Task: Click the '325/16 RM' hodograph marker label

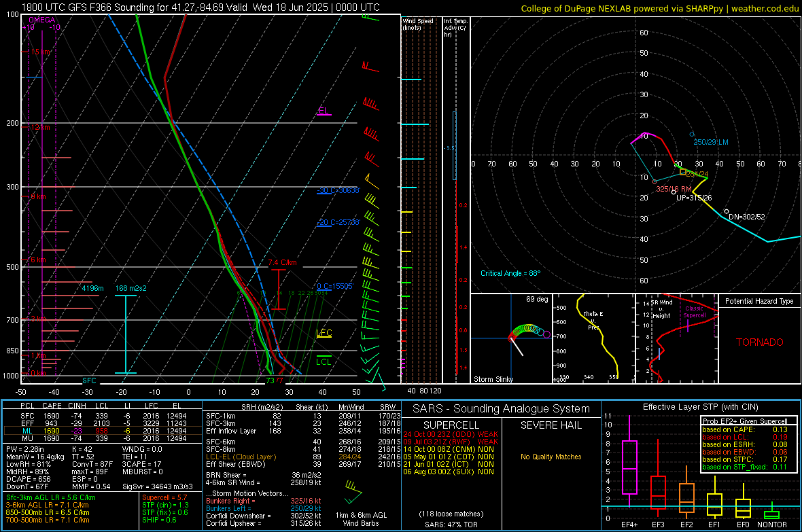Action: [x=674, y=189]
